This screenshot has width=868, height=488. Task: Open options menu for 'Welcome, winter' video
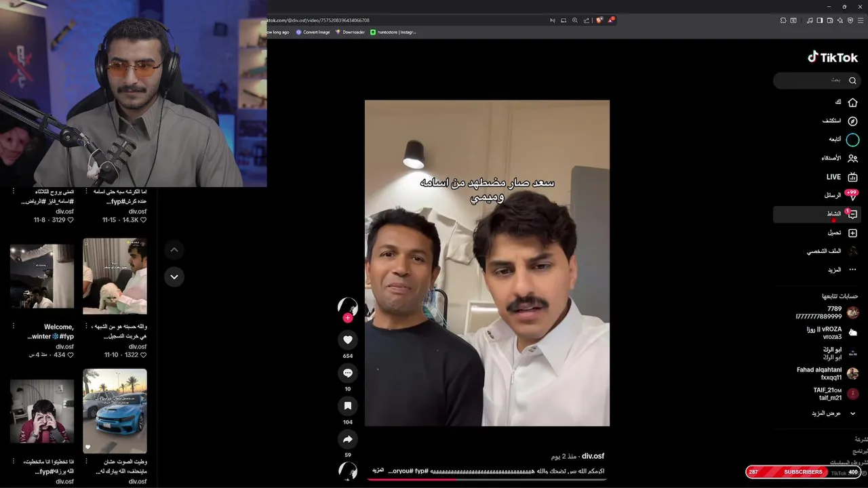(13, 327)
